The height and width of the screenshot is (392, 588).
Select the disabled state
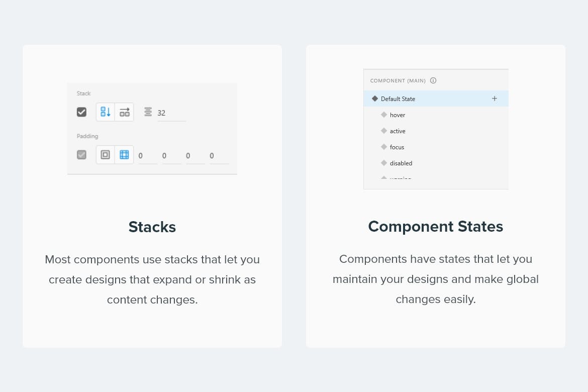point(401,163)
